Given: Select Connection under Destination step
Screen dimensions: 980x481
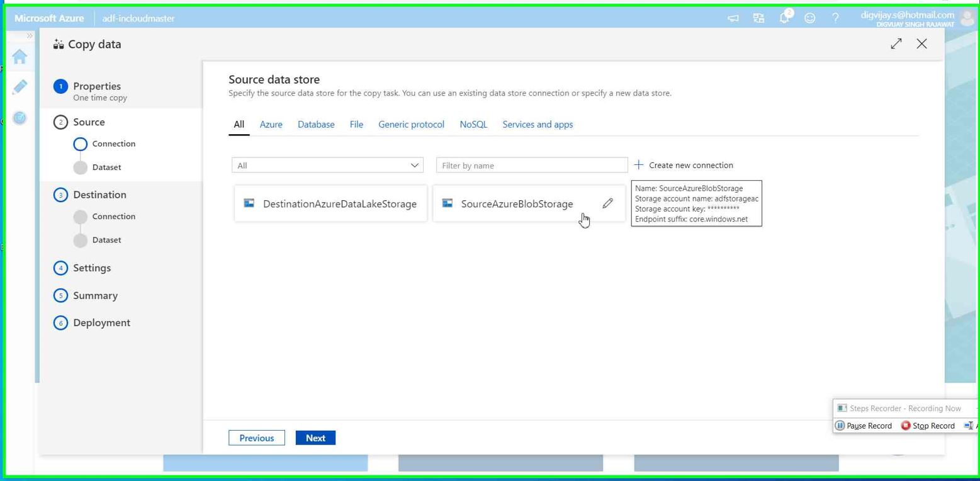Looking at the screenshot, I should [x=104, y=217].
